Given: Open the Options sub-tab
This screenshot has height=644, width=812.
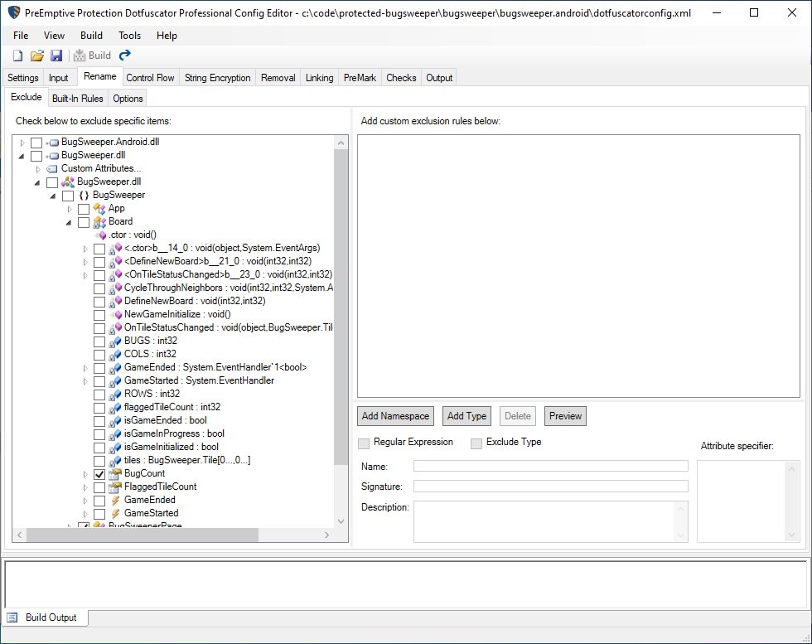Looking at the screenshot, I should [x=128, y=99].
